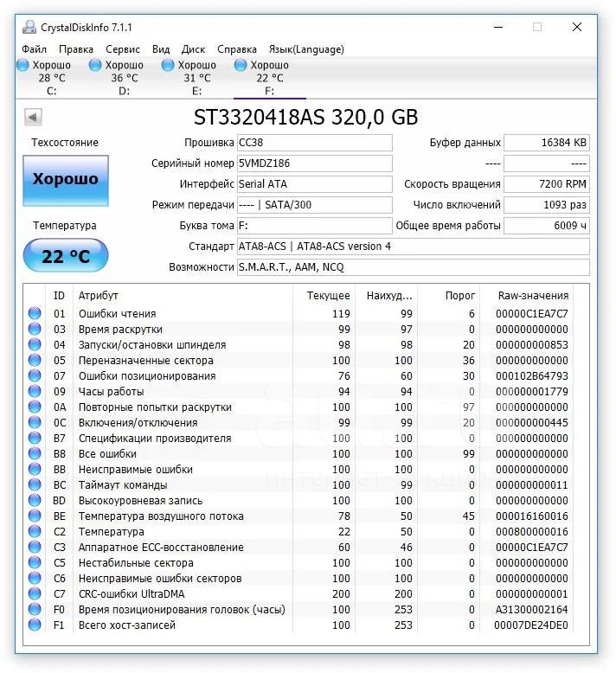Image resolution: width=616 pixels, height=673 pixels.
Task: Open the Правка menu
Action: 76,49
